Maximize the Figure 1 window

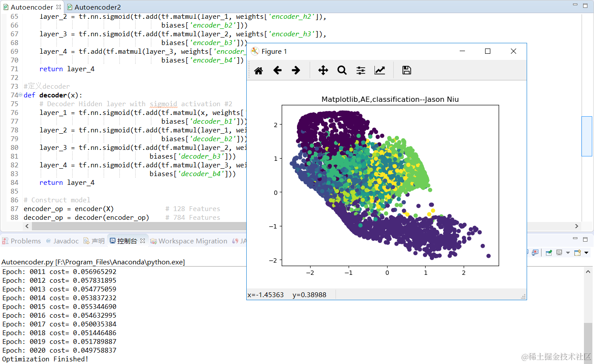click(488, 51)
